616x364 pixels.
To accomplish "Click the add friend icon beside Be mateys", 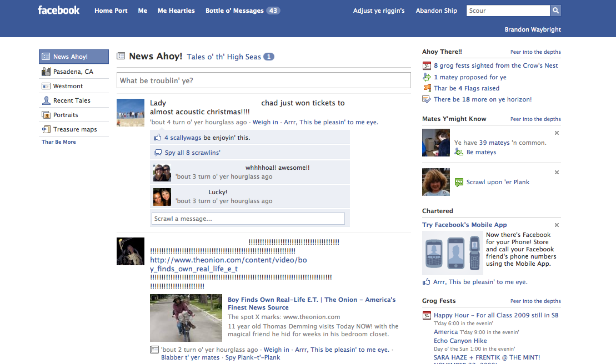I will [459, 152].
